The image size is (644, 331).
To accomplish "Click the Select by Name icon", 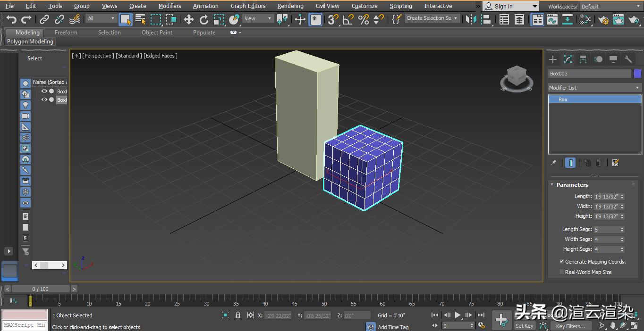I will click(140, 19).
